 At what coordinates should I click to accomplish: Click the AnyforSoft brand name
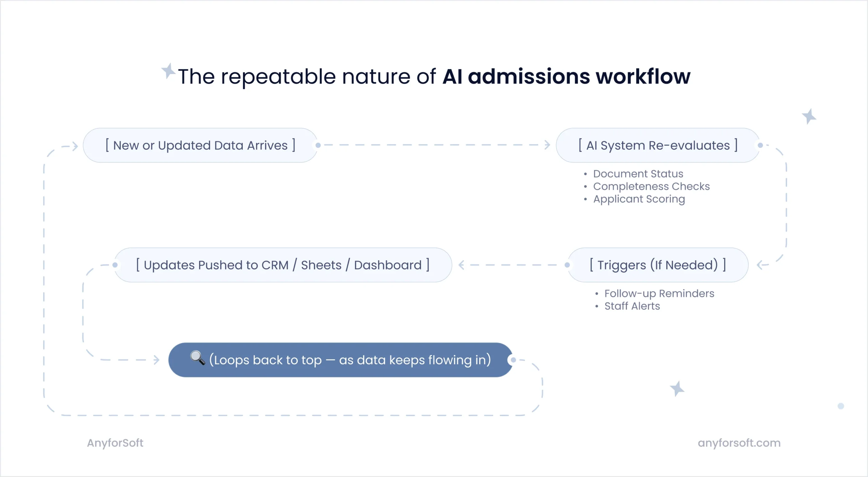[115, 443]
